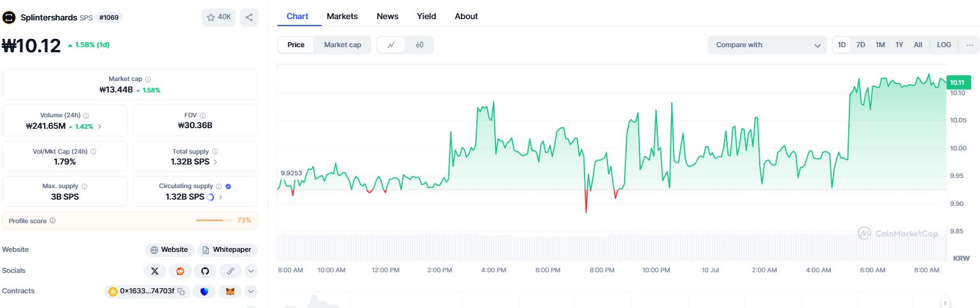
Task: Show Total supply info icon
Action: pos(215,152)
